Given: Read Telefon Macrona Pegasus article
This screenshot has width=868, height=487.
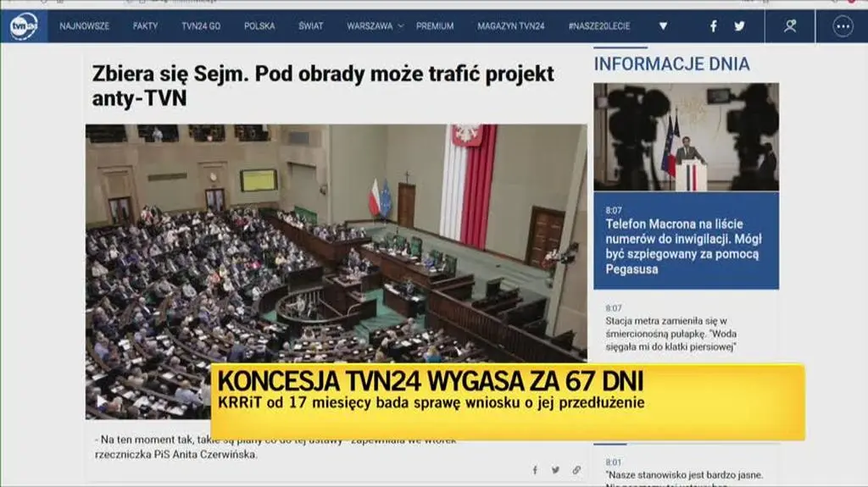Looking at the screenshot, I should 683,246.
